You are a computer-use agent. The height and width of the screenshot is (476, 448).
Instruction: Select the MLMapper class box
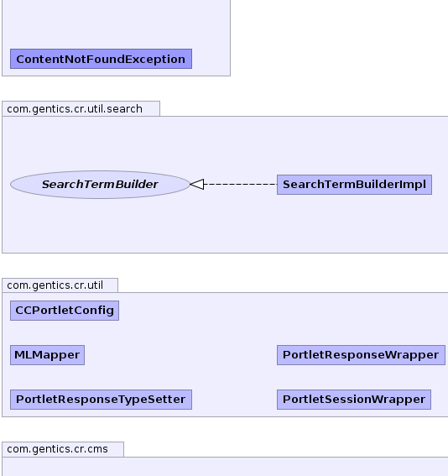[47, 355]
